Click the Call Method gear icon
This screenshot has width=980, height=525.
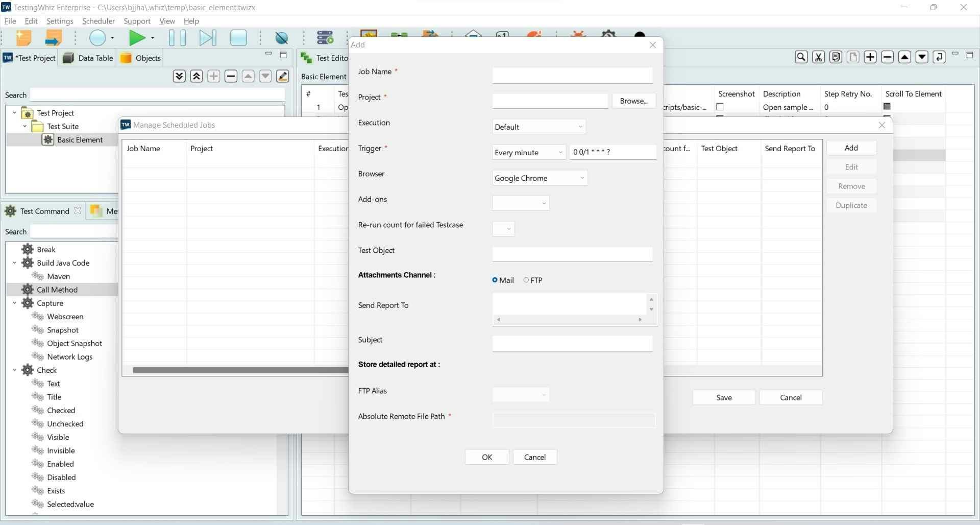coord(28,290)
